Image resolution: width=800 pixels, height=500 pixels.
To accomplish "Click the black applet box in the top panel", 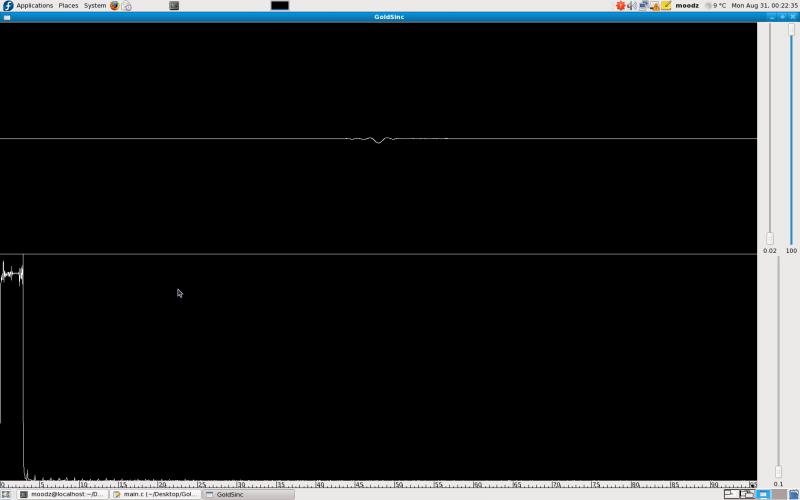I will pos(280,6).
